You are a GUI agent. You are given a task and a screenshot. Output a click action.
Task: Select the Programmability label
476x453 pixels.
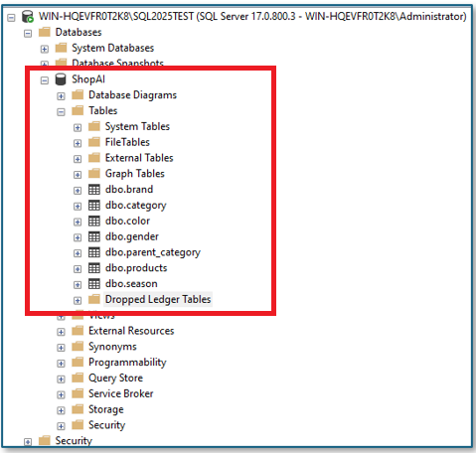[x=127, y=363]
